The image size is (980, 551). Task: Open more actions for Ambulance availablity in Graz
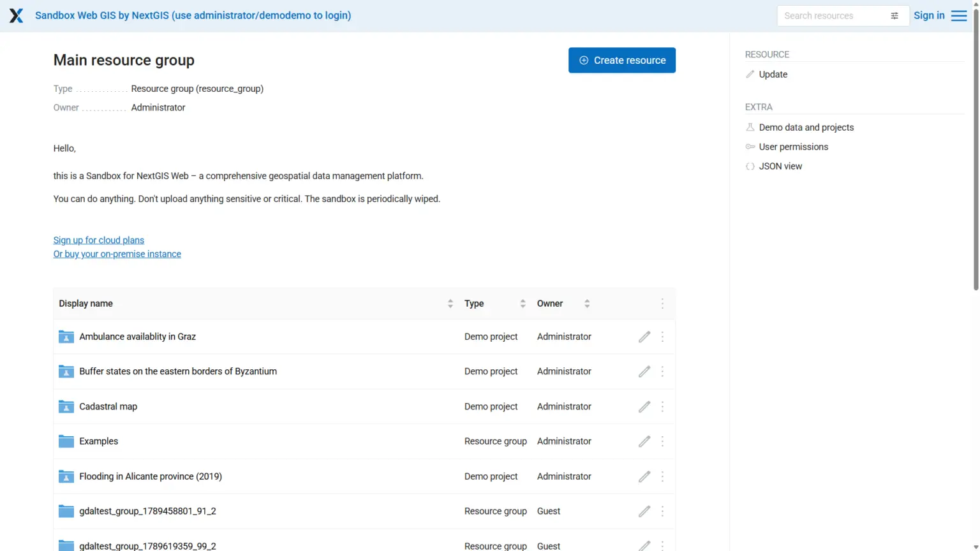[662, 337]
